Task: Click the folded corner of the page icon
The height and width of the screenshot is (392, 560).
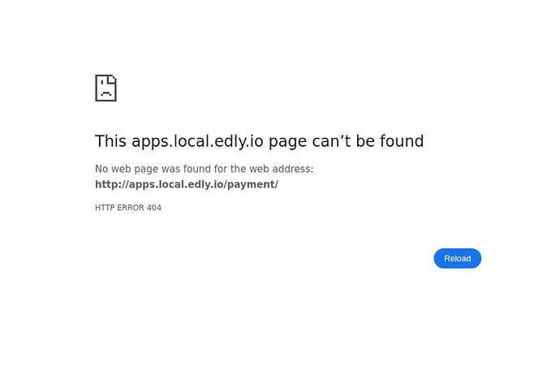Action: coord(113,79)
